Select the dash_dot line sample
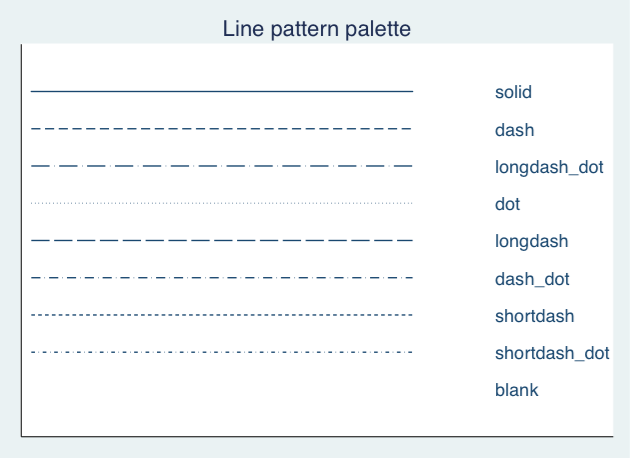This screenshot has height=458, width=630. pos(222,278)
